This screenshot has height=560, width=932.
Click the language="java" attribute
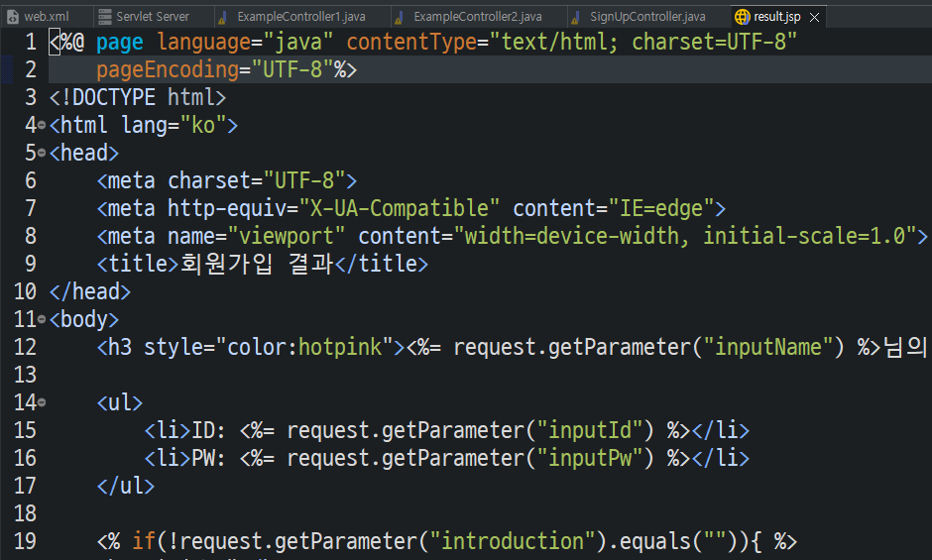[x=245, y=43]
